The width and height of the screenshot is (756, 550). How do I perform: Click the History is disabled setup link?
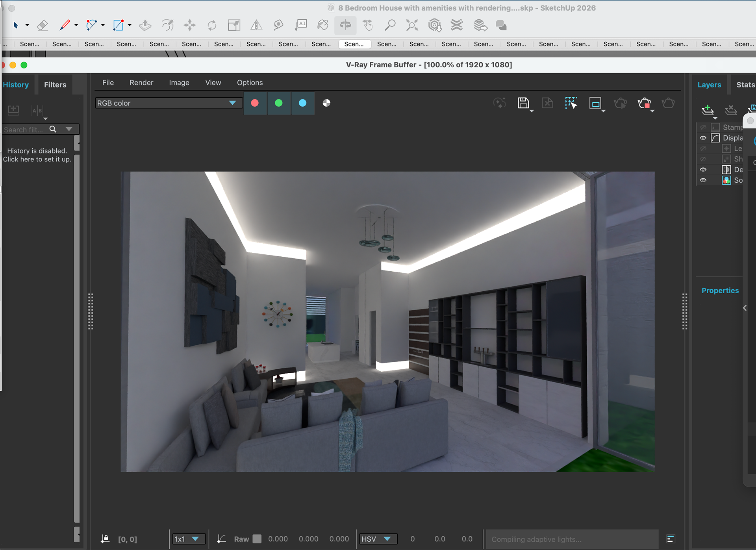coord(37,155)
